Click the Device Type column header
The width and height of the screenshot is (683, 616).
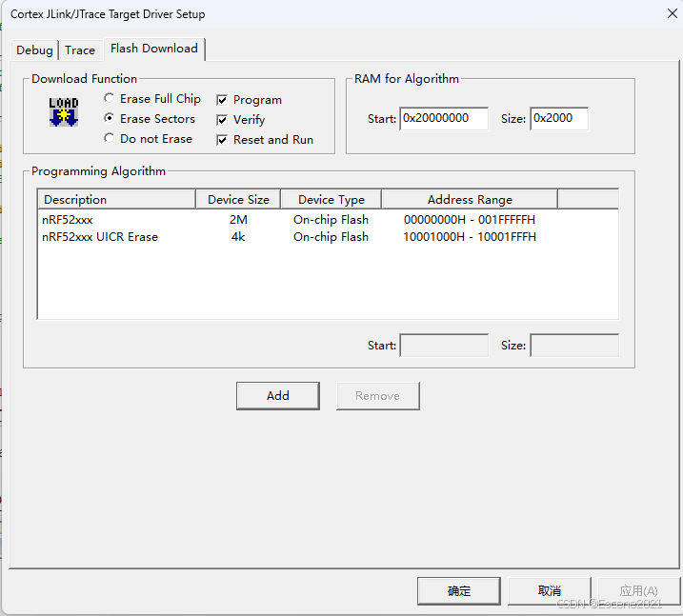tap(331, 199)
